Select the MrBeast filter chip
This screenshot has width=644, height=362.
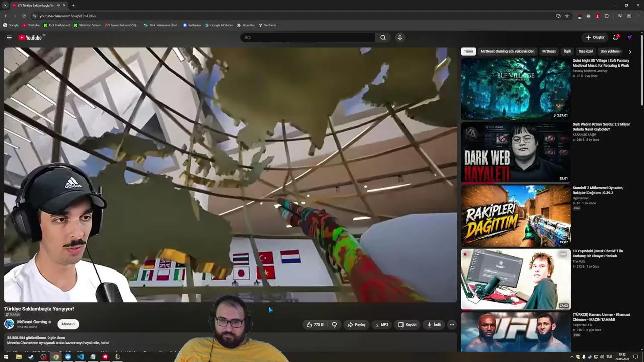[549, 51]
